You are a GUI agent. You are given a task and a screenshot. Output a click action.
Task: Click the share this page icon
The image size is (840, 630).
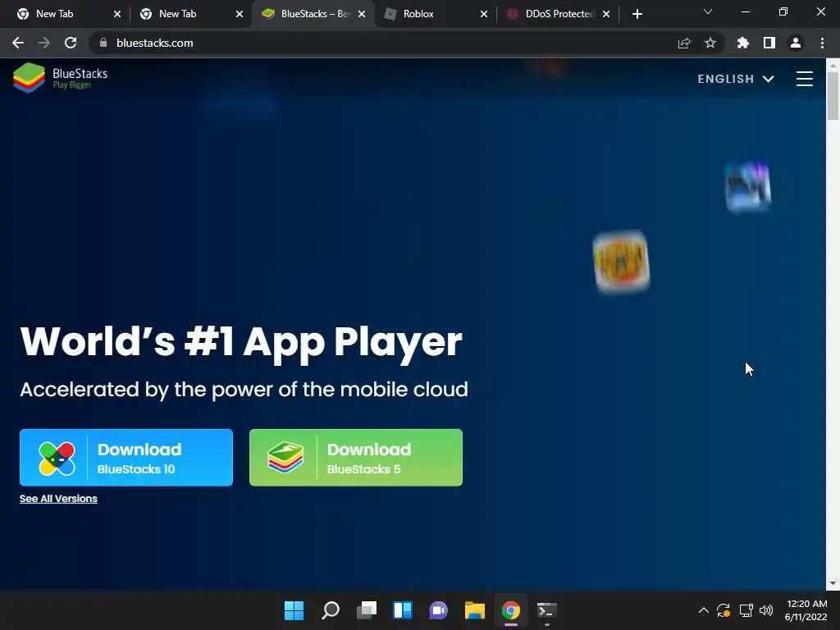(x=684, y=43)
